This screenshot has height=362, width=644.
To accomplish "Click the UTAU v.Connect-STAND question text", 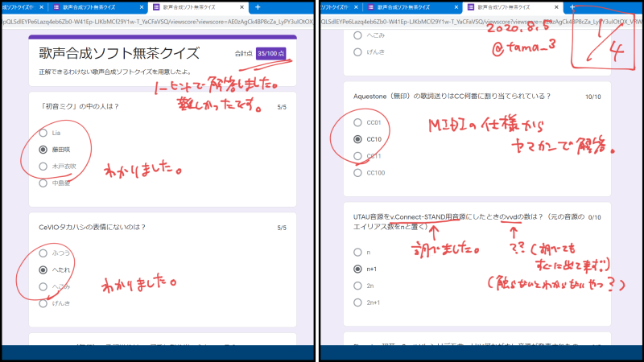I will [469, 222].
